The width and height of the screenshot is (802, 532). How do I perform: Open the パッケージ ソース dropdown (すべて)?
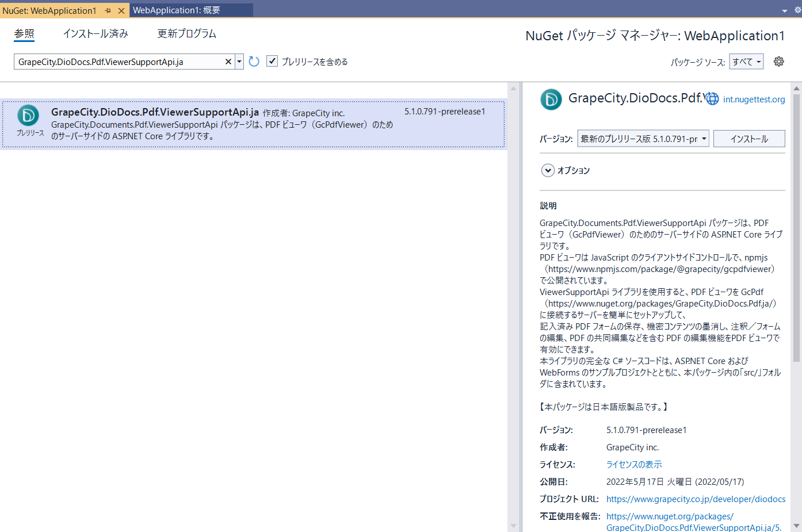click(x=746, y=62)
